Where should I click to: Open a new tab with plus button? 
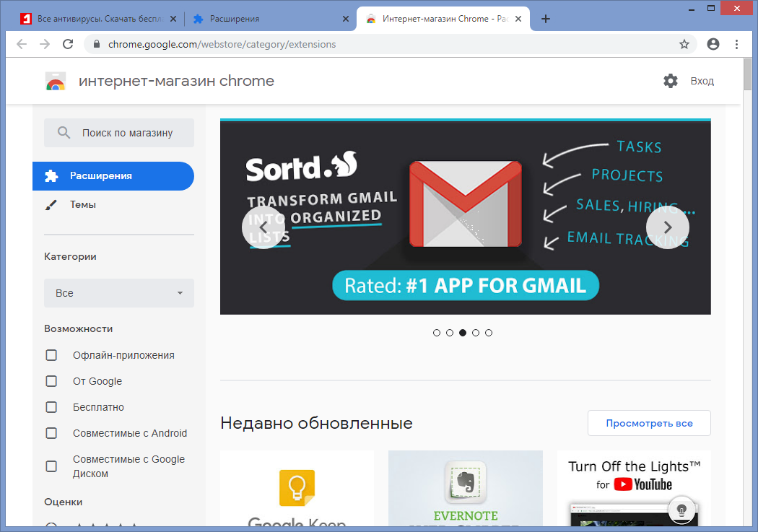tap(546, 19)
